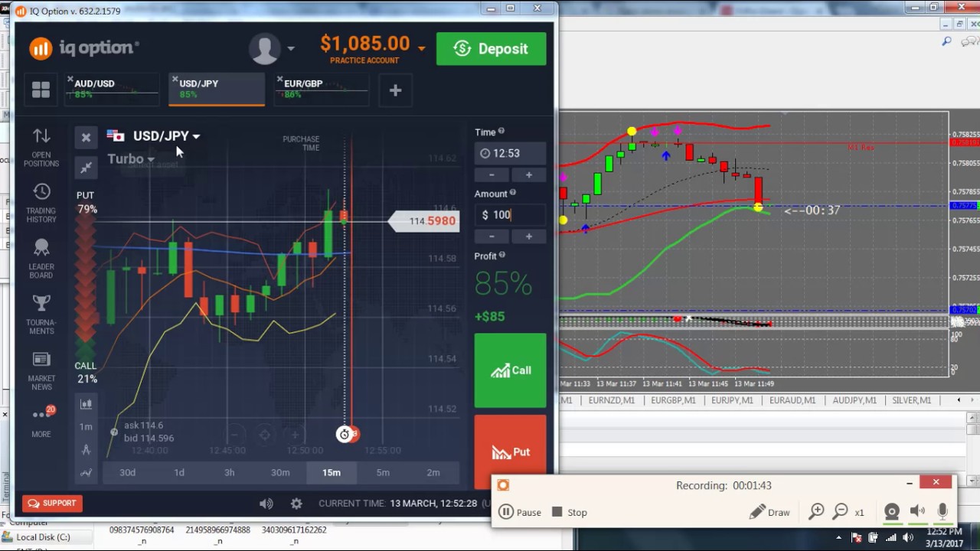Decrease expiration time with minus
The image size is (980, 551).
(492, 174)
